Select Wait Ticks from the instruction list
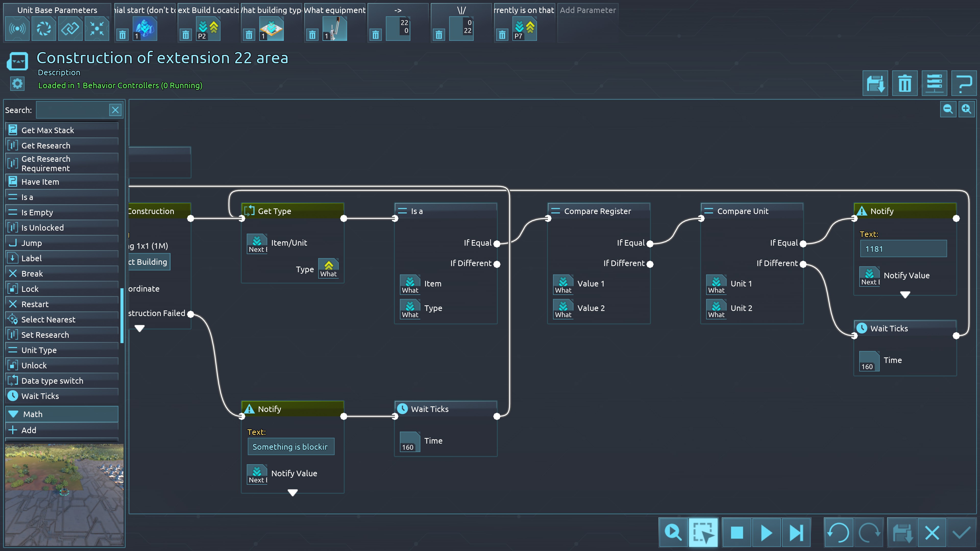Viewport: 980px width, 551px height. pyautogui.click(x=40, y=396)
